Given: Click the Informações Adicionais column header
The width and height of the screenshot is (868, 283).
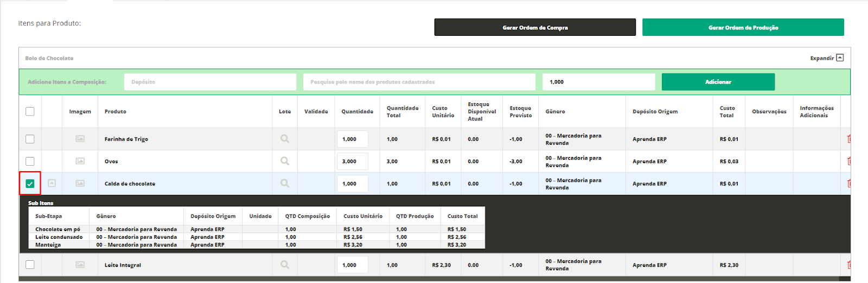Looking at the screenshot, I should pos(817,111).
